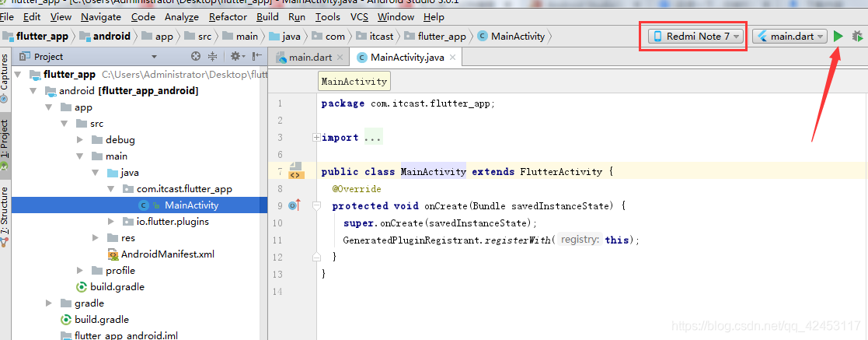Click the java breadcrumb in navigation bar
The height and width of the screenshot is (340, 868).
click(x=287, y=37)
